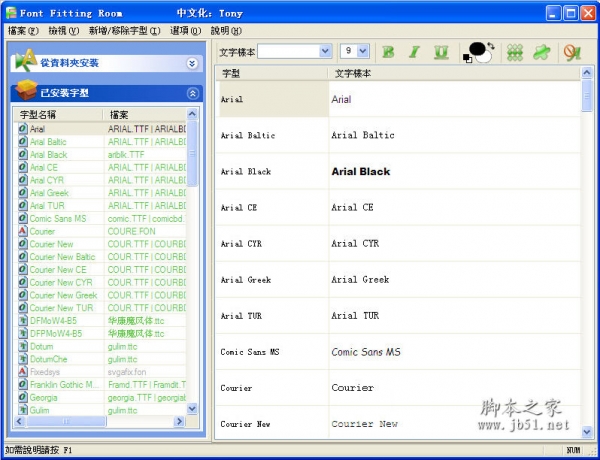Click 文字樣本 column header in preview
600x460 pixels.
[454, 73]
